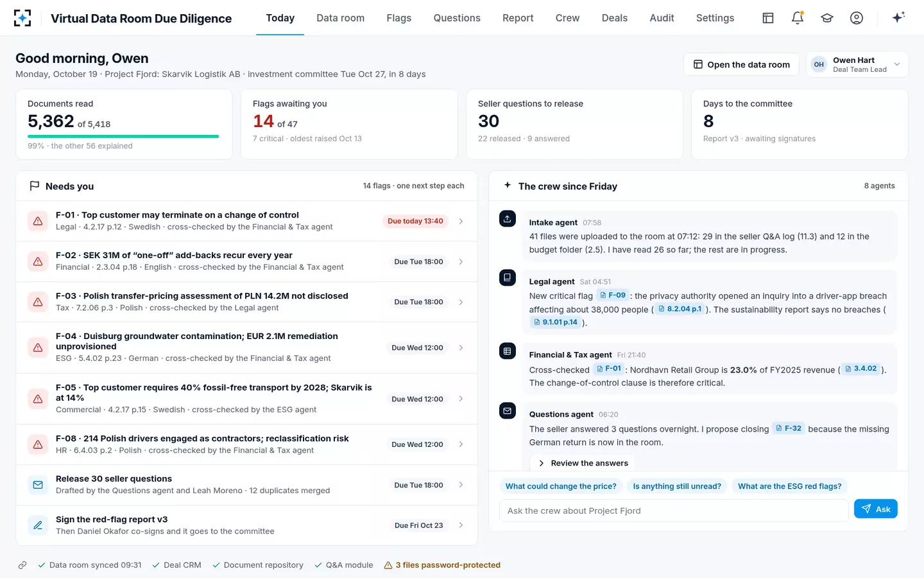This screenshot has height=578, width=924.
Task: Open the Flags tab
Action: click(398, 18)
